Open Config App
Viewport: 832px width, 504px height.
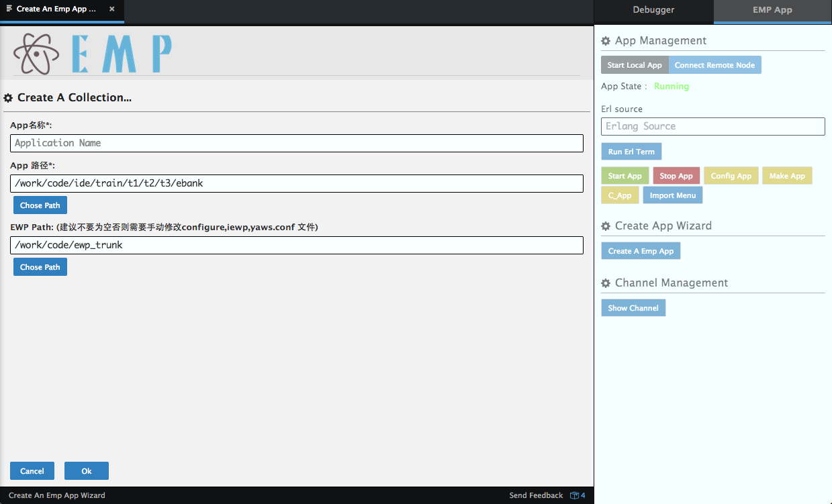pos(731,176)
